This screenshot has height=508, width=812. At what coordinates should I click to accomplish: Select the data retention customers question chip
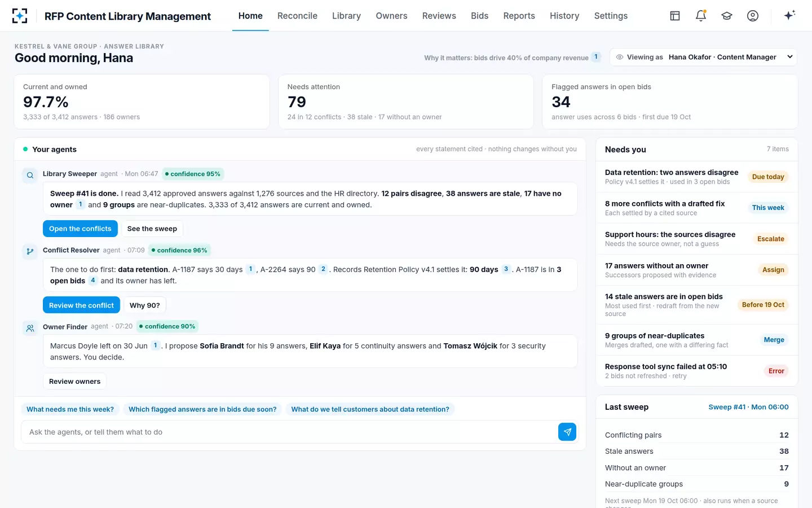[x=370, y=409]
